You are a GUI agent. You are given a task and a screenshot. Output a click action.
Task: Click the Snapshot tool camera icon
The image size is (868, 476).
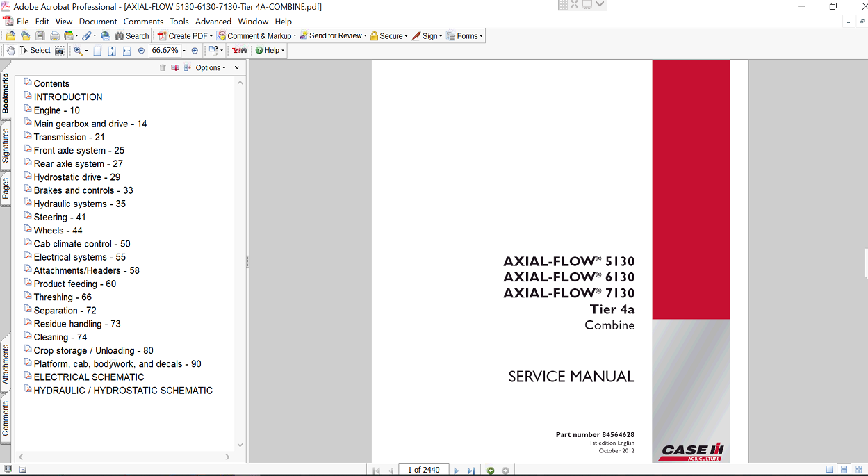point(60,51)
